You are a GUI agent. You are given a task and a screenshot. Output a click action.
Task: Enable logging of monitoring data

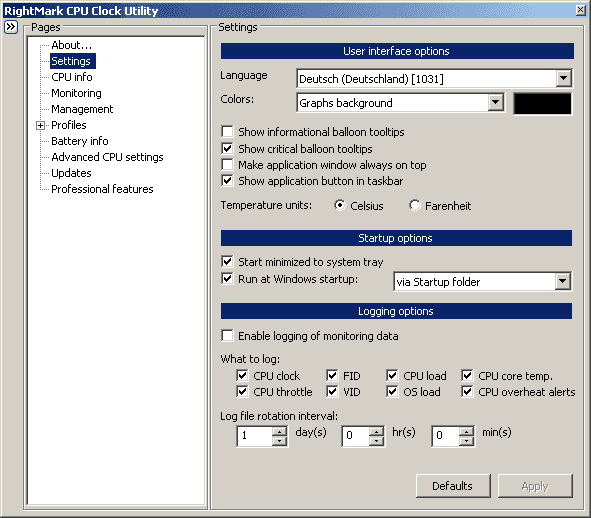point(227,336)
